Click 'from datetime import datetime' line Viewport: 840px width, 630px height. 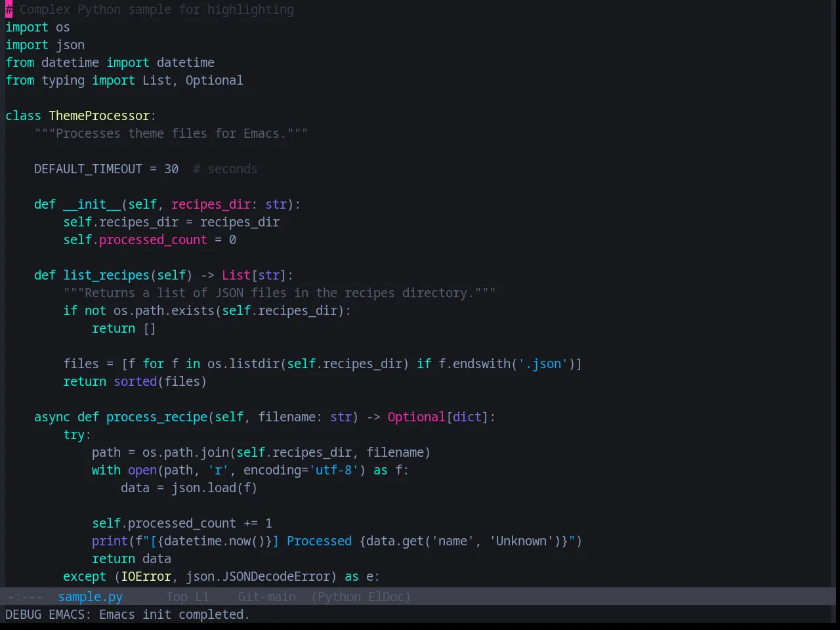(x=110, y=62)
